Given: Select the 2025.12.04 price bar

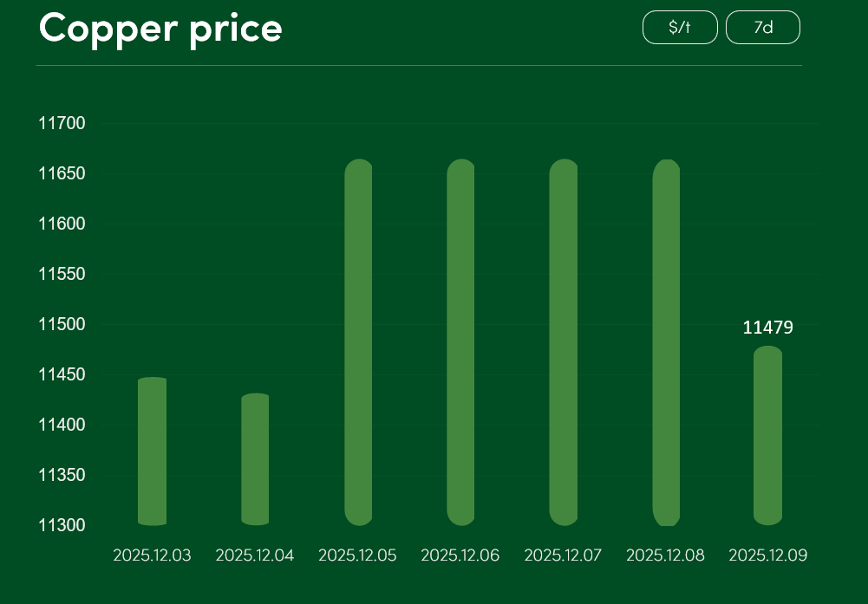Looking at the screenshot, I should click(255, 459).
